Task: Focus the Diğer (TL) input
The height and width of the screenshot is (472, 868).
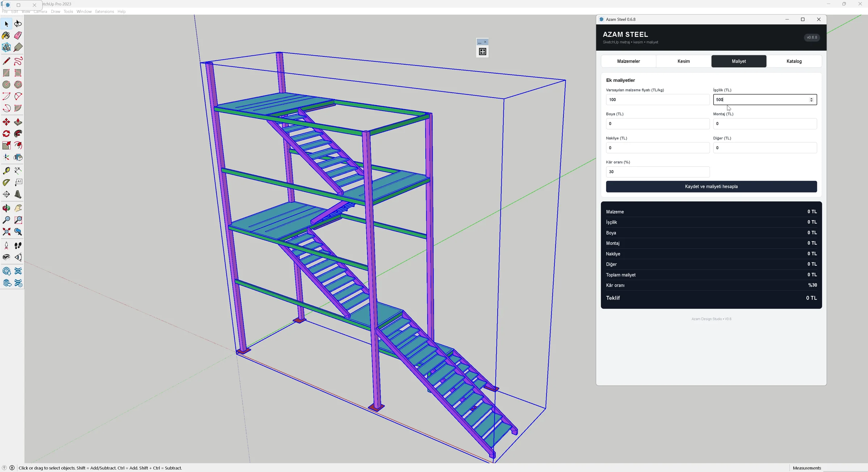Action: pos(765,148)
